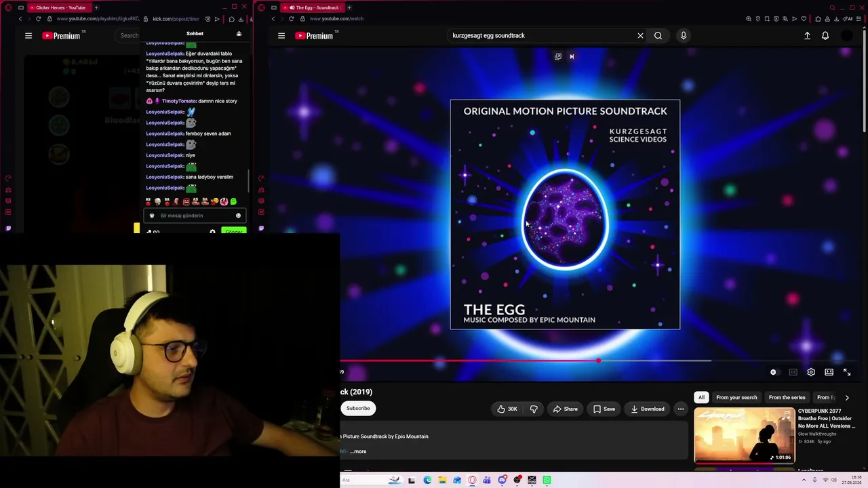Open the YouTube account avatar menu
868x488 pixels.
click(847, 36)
